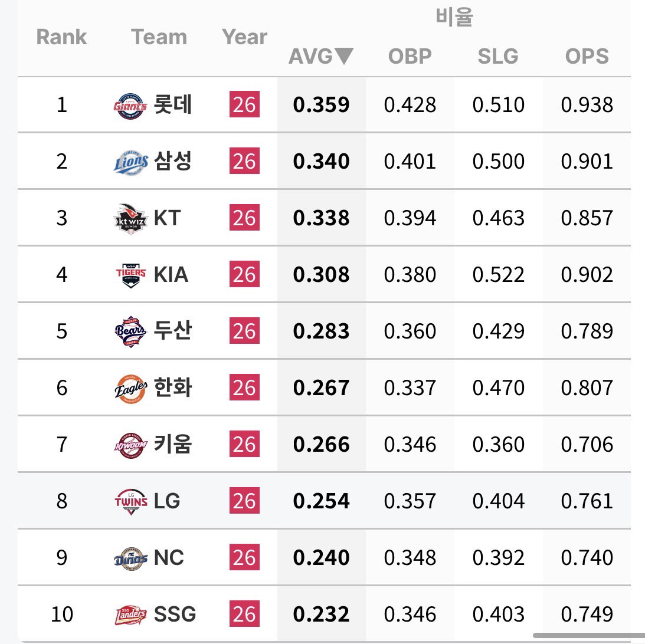Click the 26 year badge for SSG
The width and height of the screenshot is (645, 644).
[244, 614]
